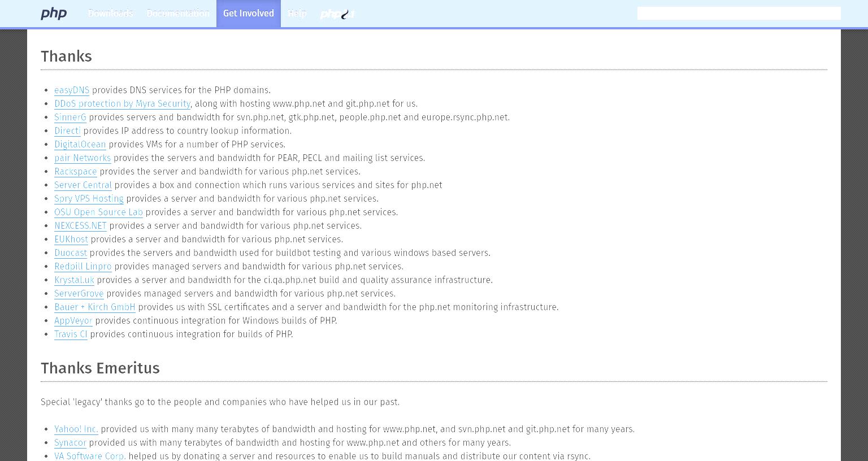
Task: Click text 'provides continuous integration for Windows builds'
Action: [x=197, y=321]
